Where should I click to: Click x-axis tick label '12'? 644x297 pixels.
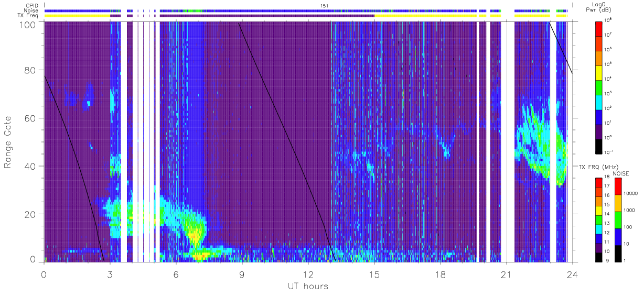308,274
